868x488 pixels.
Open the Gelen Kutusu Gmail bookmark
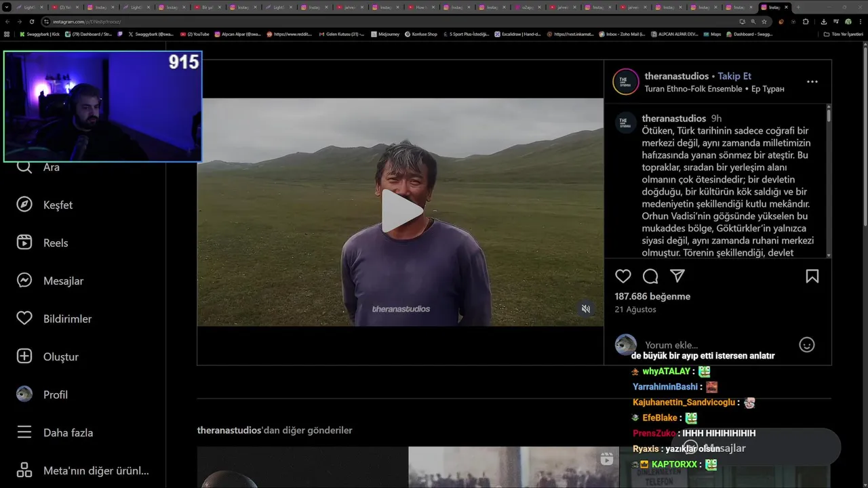click(341, 34)
